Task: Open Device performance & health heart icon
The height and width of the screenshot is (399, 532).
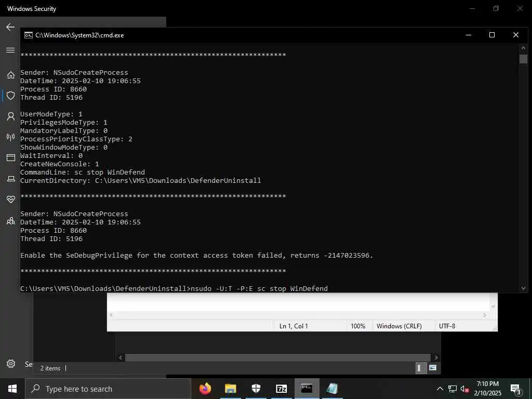Action: coord(11,199)
